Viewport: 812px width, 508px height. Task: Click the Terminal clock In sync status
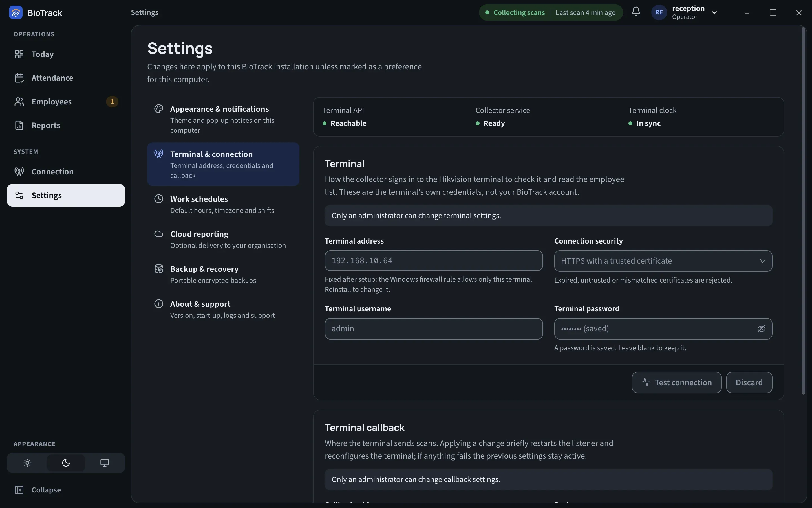coord(645,123)
